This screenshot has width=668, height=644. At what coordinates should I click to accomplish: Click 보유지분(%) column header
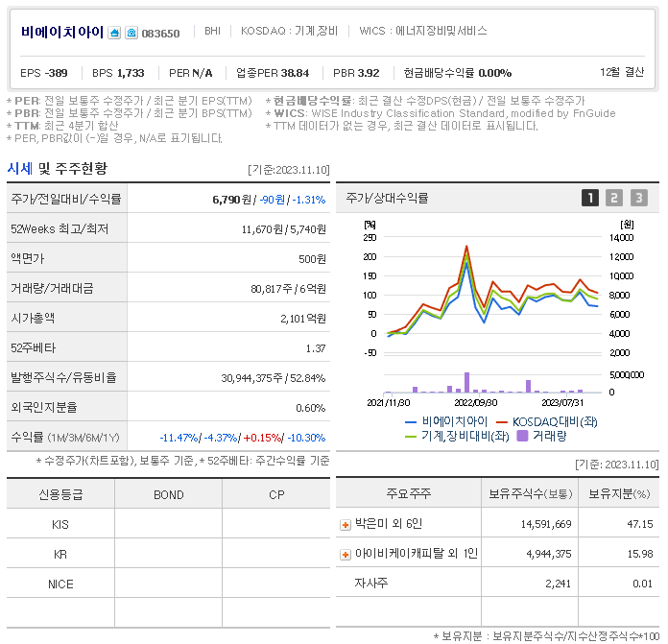619,493
